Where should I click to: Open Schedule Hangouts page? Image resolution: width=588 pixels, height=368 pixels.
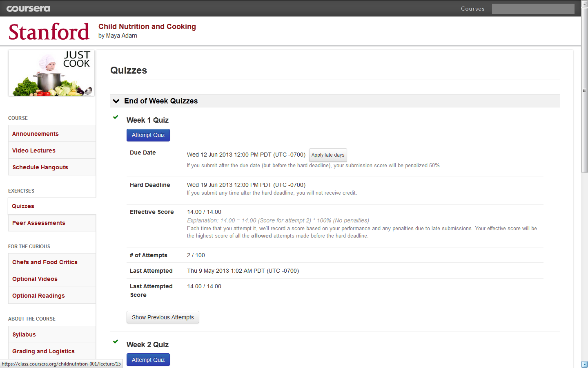click(x=52, y=167)
